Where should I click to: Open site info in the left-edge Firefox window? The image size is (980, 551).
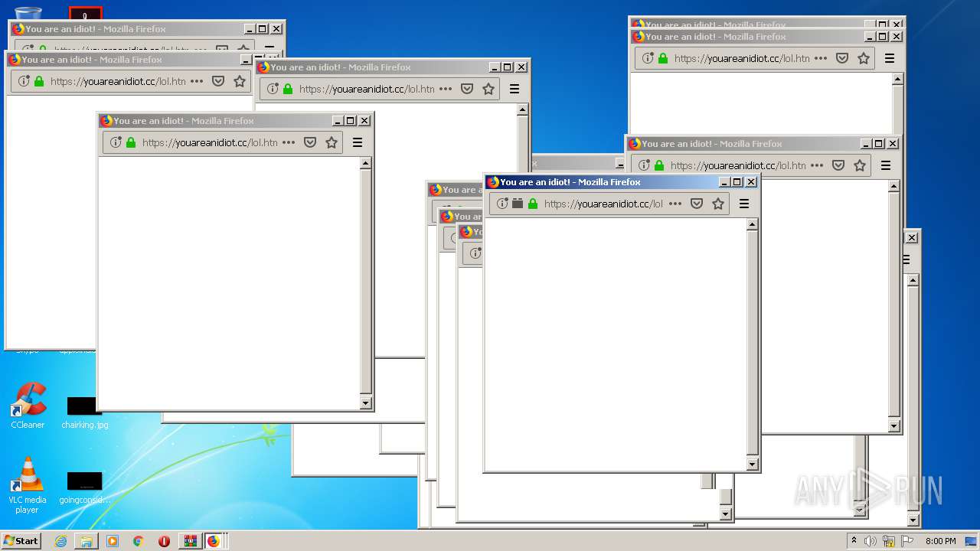[24, 81]
